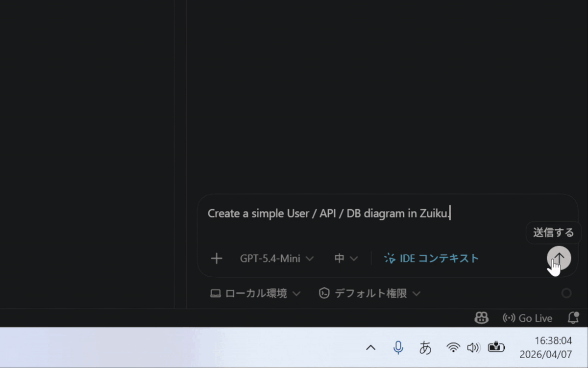Open Wi-Fi settings from the system tray
The height and width of the screenshot is (368, 588).
click(x=452, y=347)
